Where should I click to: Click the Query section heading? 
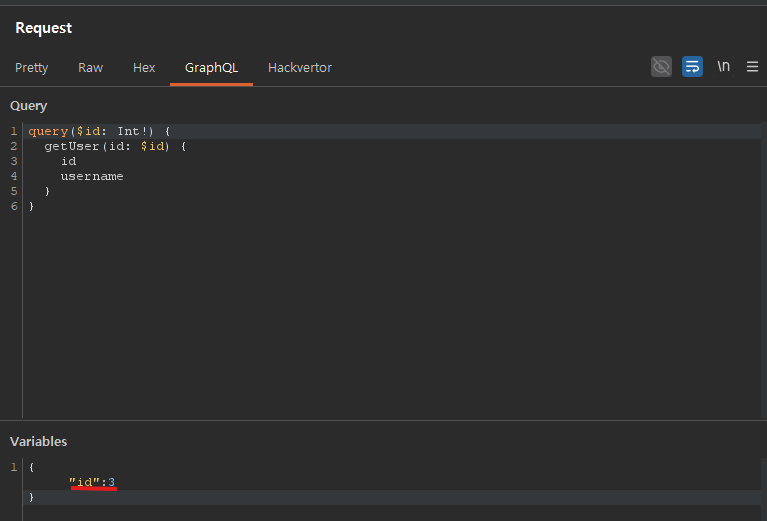coord(28,105)
